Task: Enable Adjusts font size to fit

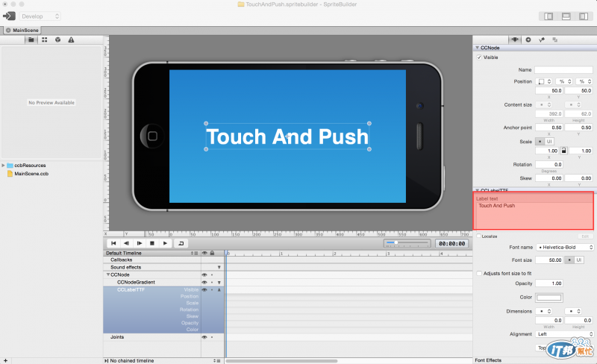Action: (479, 274)
